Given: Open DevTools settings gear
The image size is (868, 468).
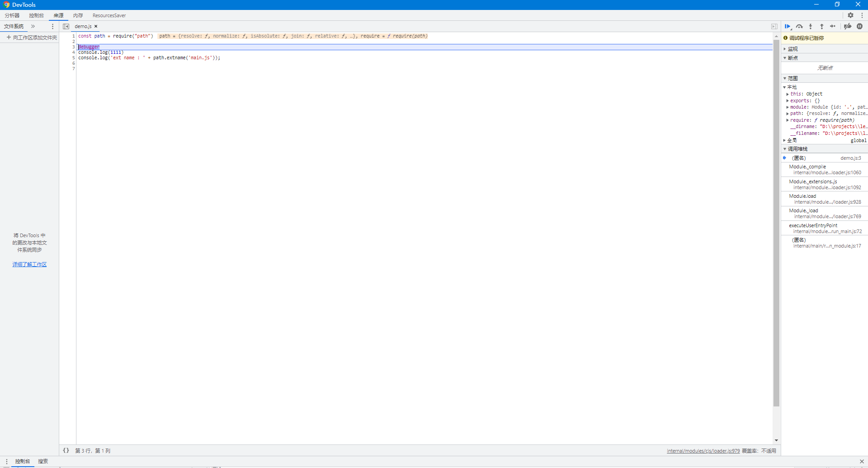Looking at the screenshot, I should click(850, 15).
